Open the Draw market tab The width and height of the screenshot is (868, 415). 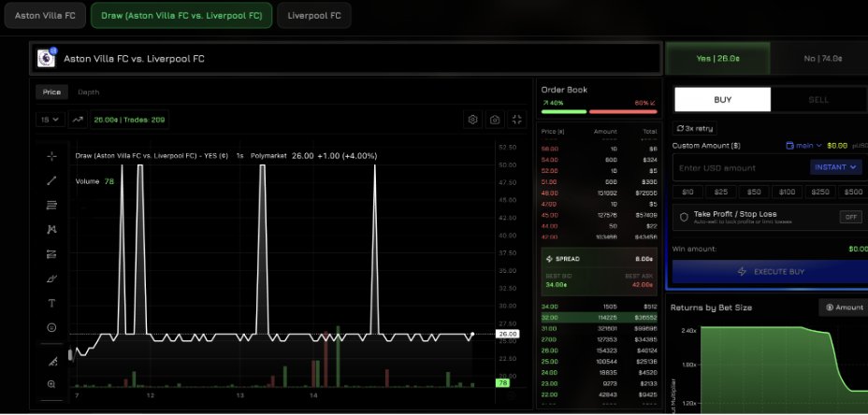(181, 16)
